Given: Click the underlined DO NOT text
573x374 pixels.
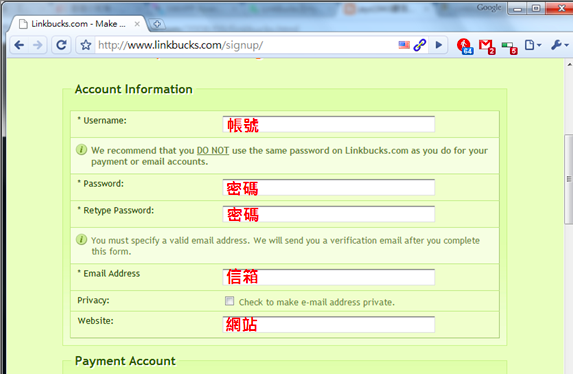Looking at the screenshot, I should [x=213, y=151].
